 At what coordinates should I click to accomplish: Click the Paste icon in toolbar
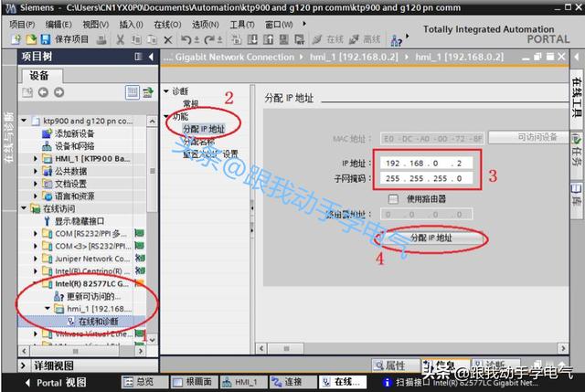[152, 39]
